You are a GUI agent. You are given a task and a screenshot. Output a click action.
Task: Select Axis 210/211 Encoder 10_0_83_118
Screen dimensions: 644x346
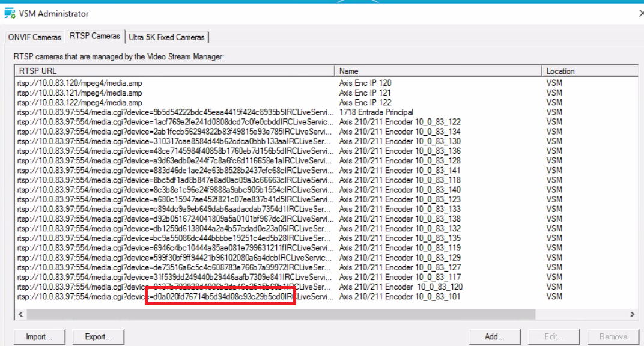(x=399, y=181)
